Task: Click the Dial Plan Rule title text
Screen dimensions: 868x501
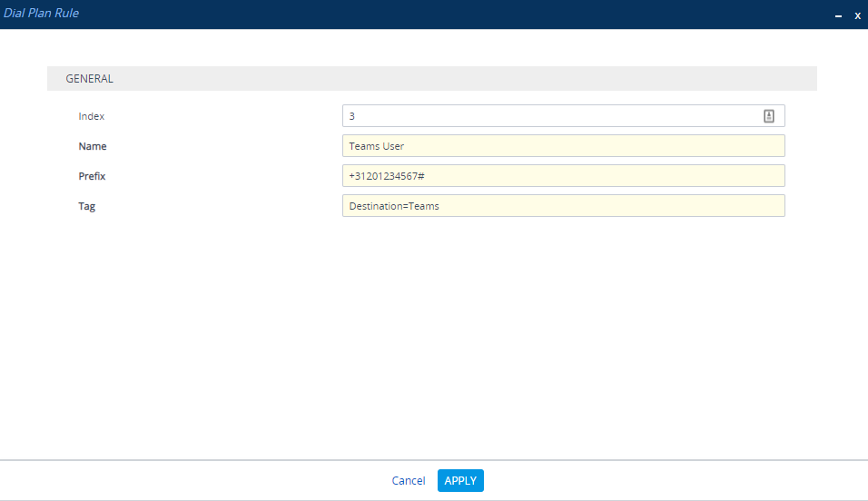Action: click(x=41, y=14)
